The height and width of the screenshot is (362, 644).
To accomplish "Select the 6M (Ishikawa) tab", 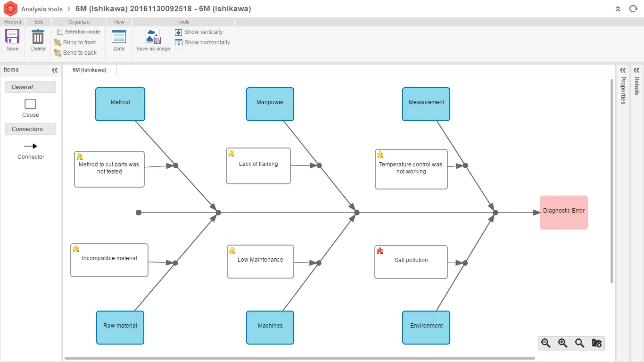I will click(90, 70).
